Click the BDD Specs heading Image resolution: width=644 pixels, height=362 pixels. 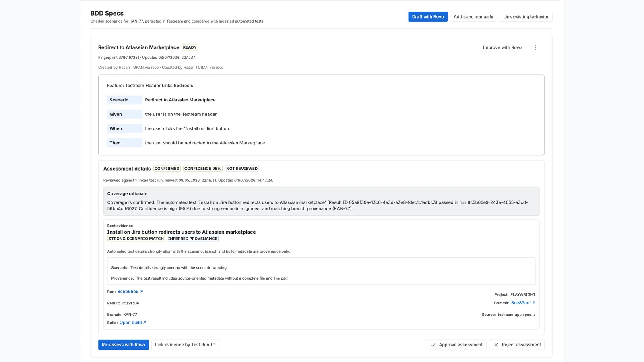[x=107, y=13]
